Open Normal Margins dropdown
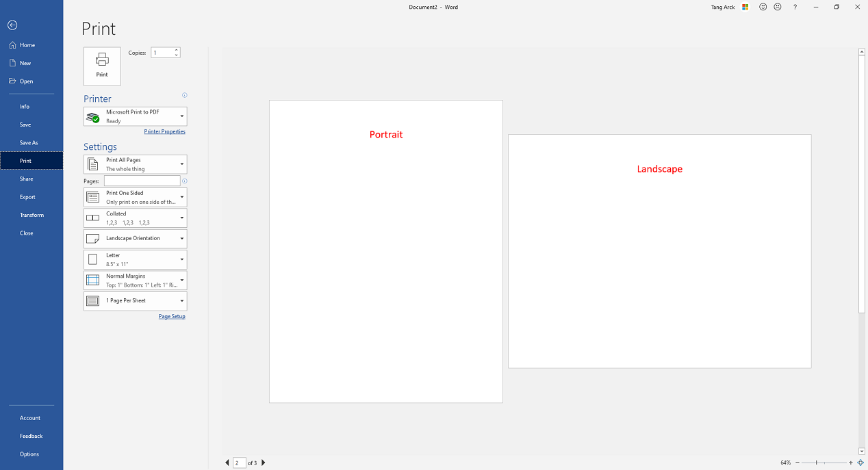Screen dimensions: 868x470 tap(135, 280)
